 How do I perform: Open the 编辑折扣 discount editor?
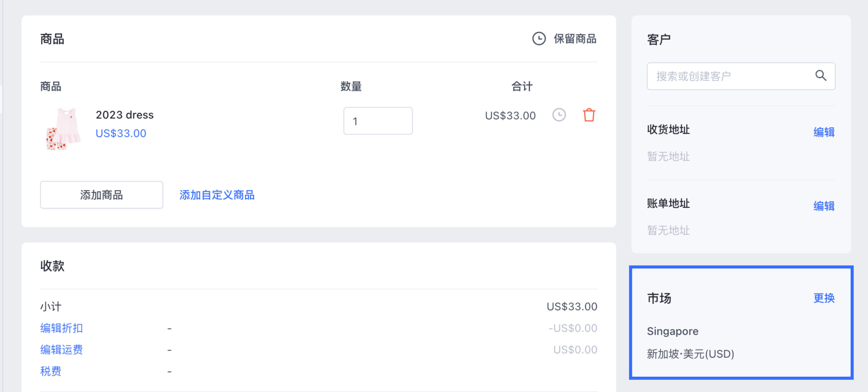(x=61, y=328)
